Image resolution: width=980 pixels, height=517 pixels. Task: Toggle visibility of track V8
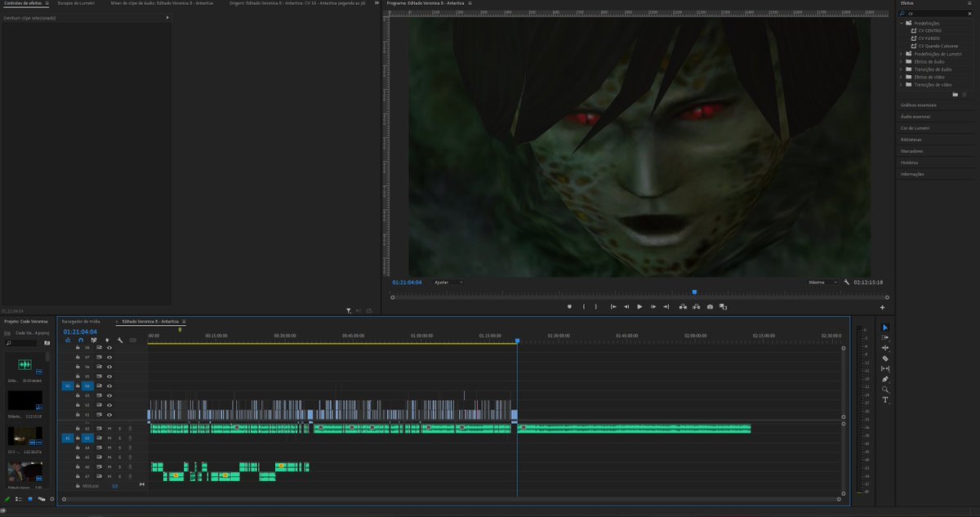tap(109, 347)
